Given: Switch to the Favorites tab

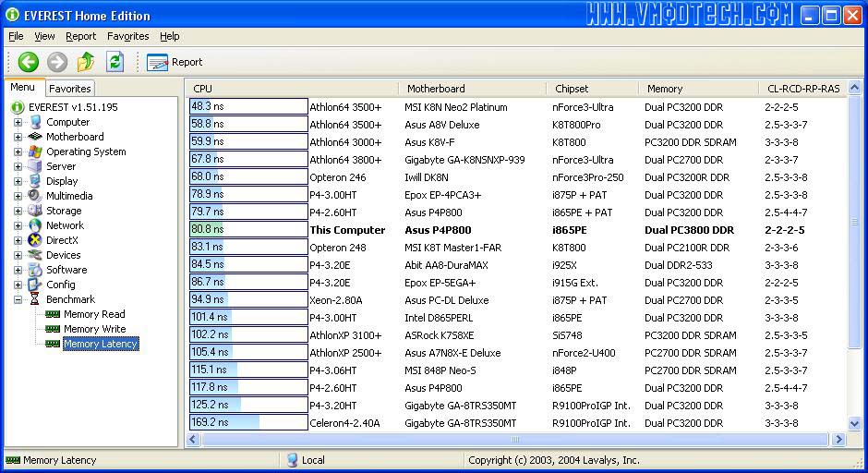Looking at the screenshot, I should tap(70, 89).
